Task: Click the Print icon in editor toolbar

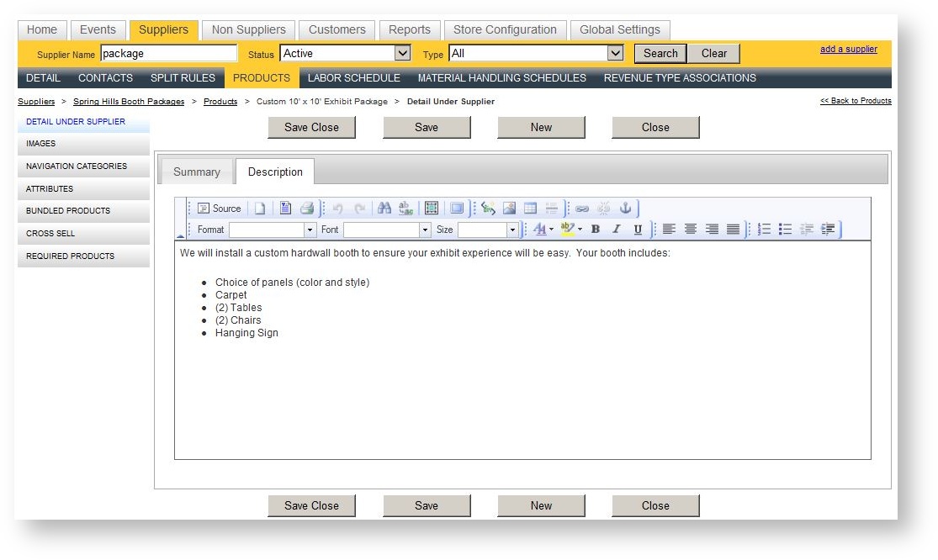Action: click(x=307, y=209)
